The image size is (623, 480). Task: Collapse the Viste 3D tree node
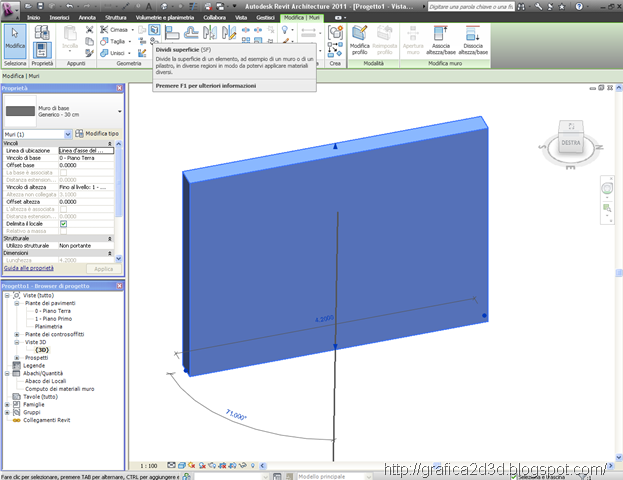point(17,342)
